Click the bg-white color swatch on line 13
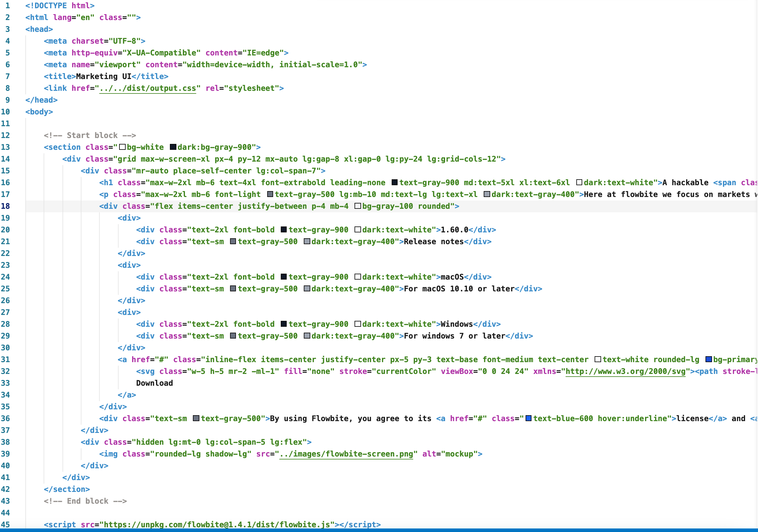The height and width of the screenshot is (532, 758). click(122, 147)
